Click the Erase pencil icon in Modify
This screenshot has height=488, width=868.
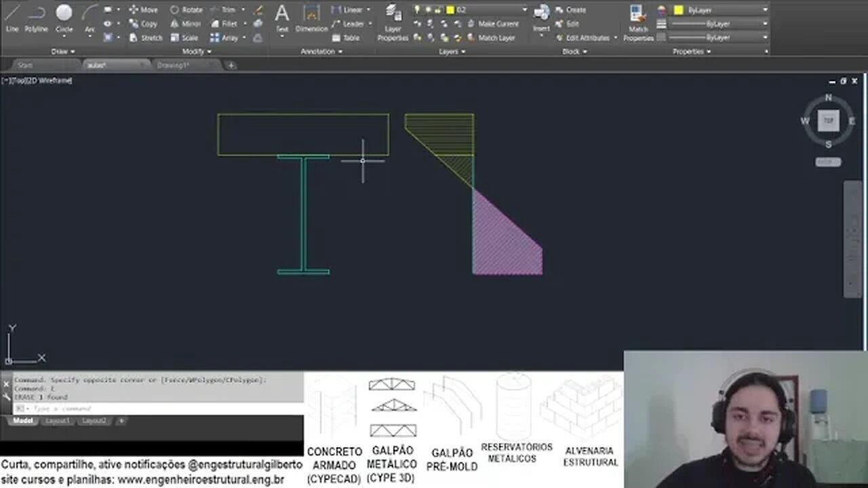pos(258,9)
